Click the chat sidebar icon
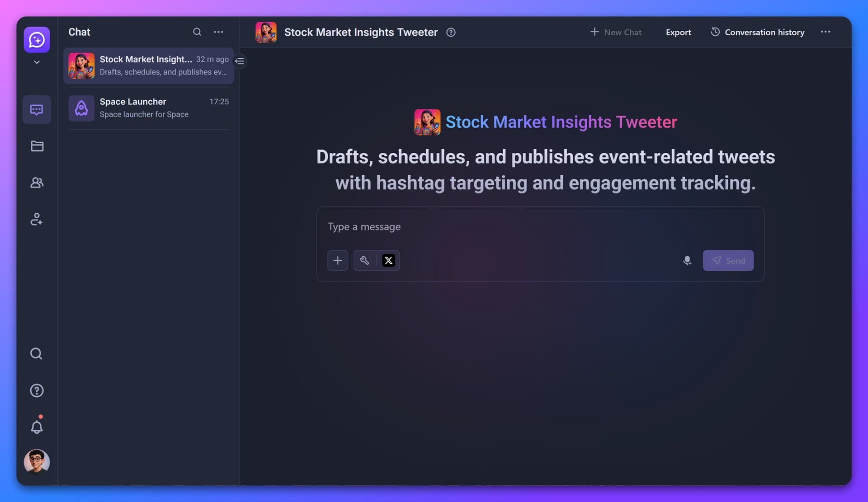 [37, 110]
